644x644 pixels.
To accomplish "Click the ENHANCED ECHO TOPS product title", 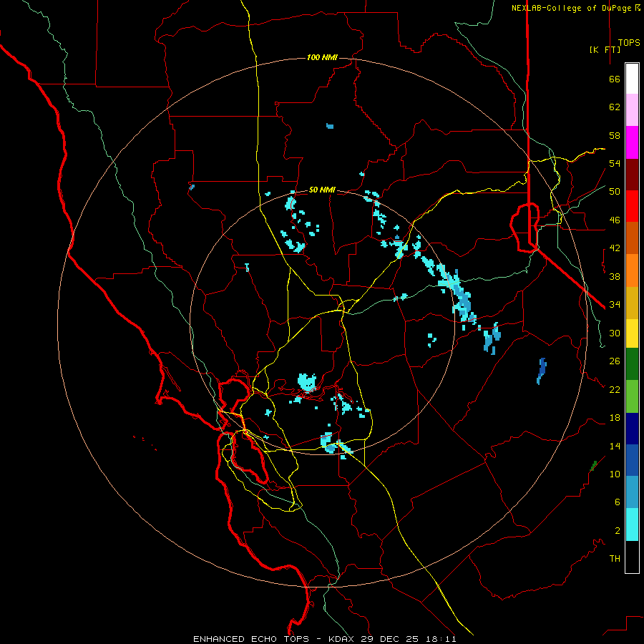I will pyautogui.click(x=251, y=639).
